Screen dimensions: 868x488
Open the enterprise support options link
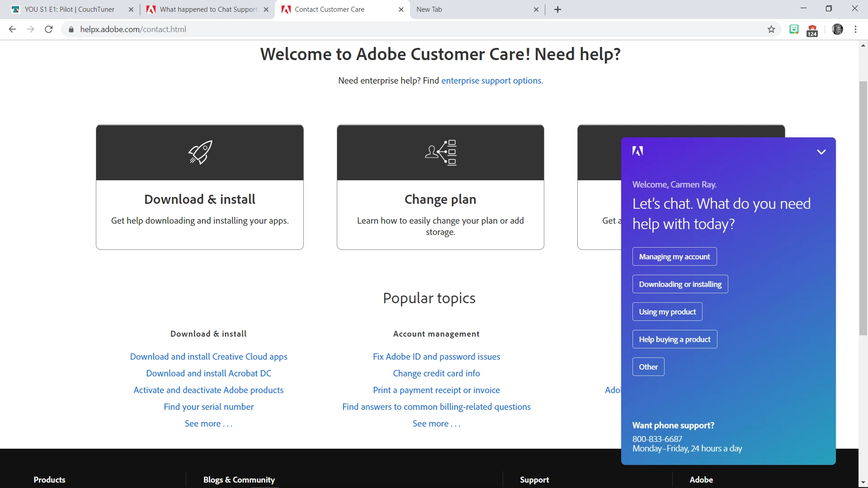coord(492,81)
